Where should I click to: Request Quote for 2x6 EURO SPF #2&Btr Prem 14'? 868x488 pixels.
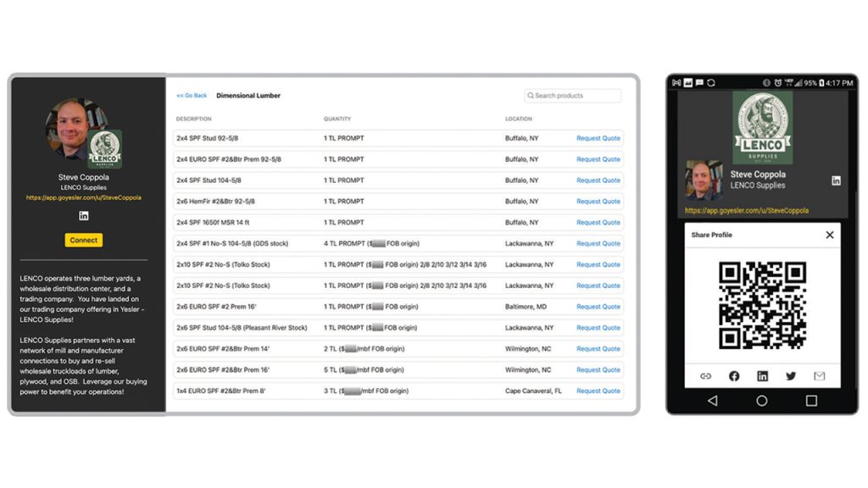[x=598, y=348]
